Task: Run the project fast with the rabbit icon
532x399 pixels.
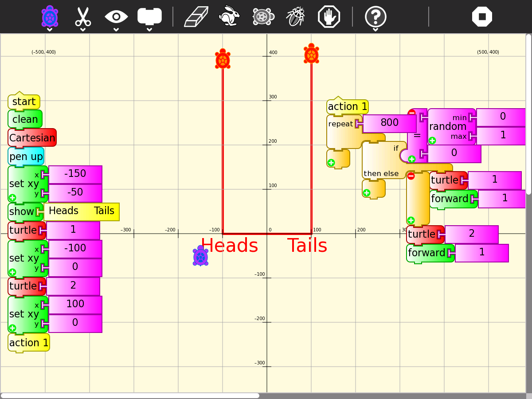Action: [229, 16]
